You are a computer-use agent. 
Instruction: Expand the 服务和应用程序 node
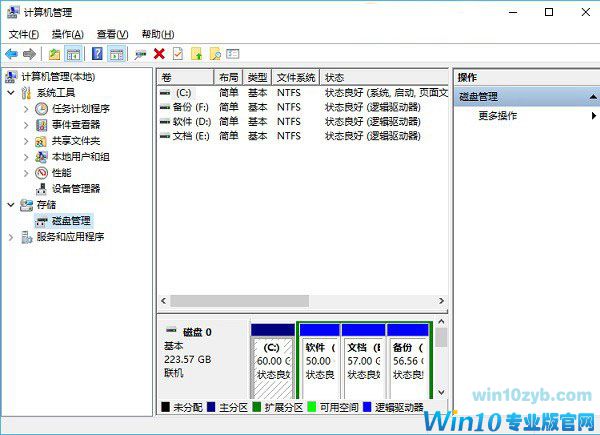[11, 237]
